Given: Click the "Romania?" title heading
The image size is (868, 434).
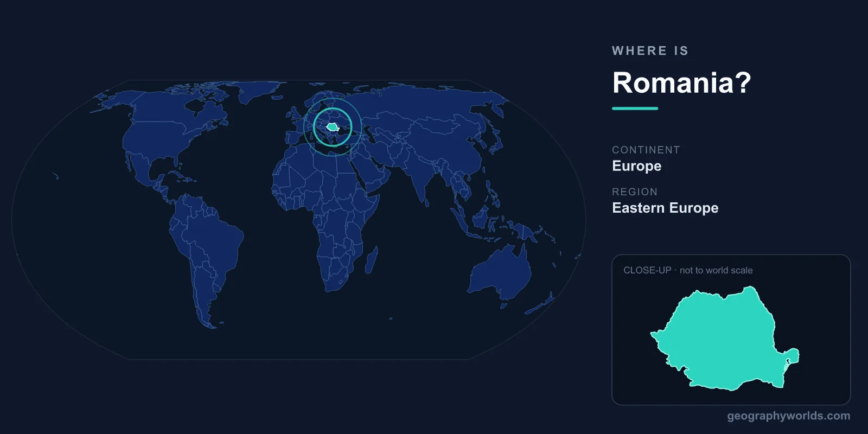Looking at the screenshot, I should click(x=681, y=83).
